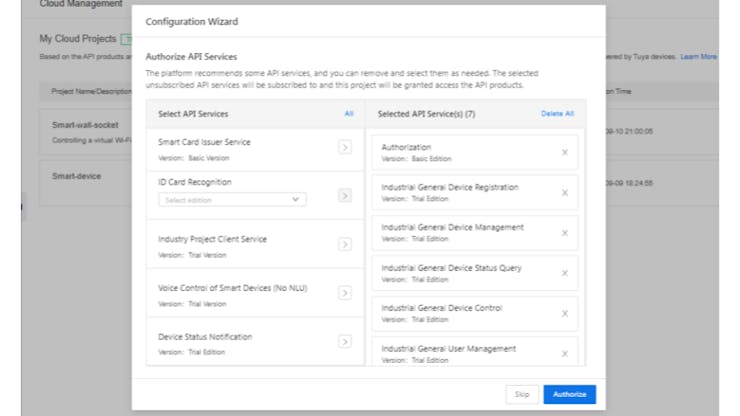This screenshot has width=740, height=416.
Task: Add Industry Project Client Service arrow
Action: click(x=344, y=244)
